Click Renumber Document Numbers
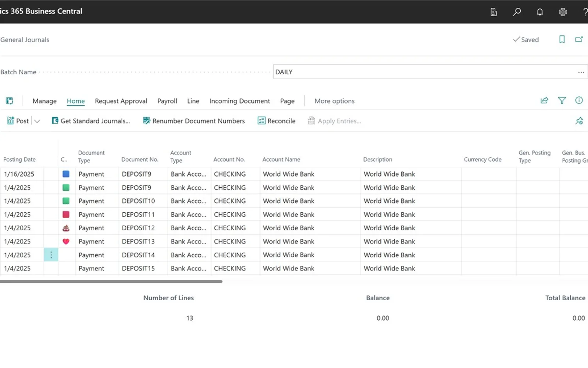 pos(194,121)
